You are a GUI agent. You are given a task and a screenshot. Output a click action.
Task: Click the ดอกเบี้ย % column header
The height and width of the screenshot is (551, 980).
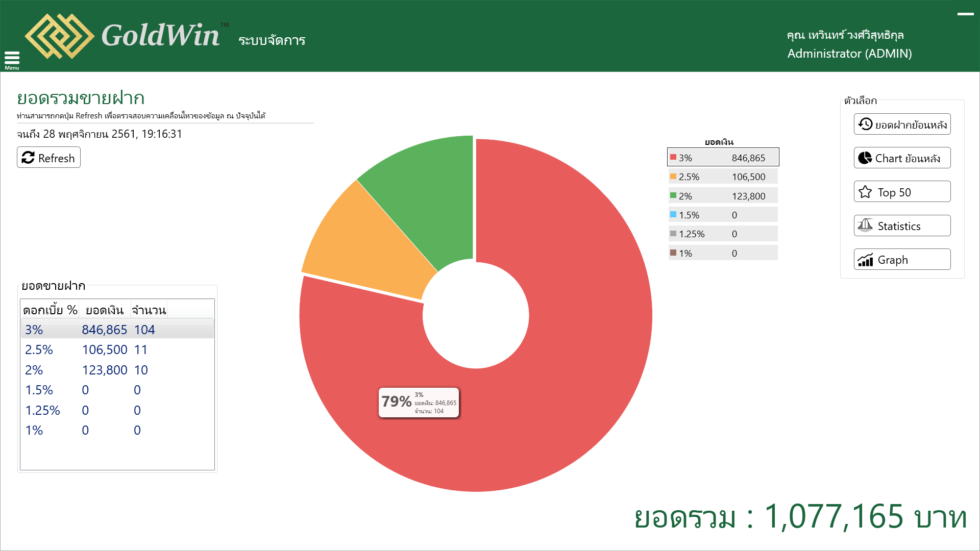50,310
